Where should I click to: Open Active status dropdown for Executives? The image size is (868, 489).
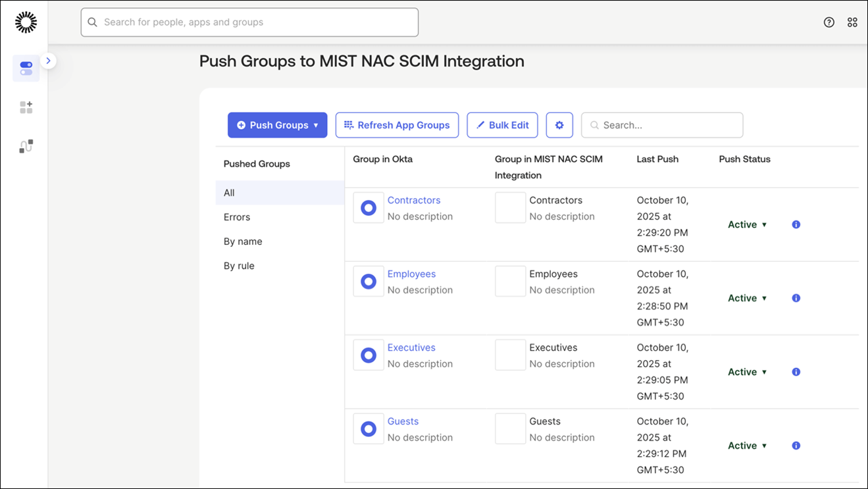[x=748, y=372]
